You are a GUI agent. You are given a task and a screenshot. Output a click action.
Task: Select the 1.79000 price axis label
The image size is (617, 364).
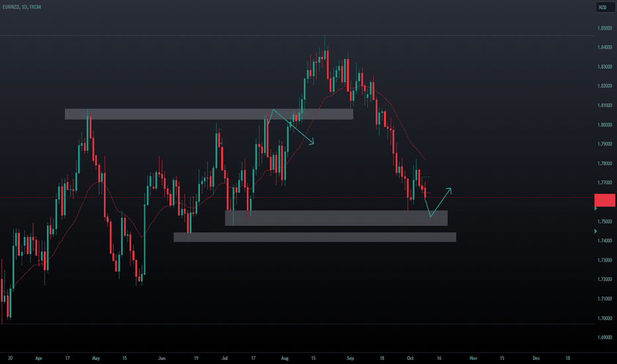coord(605,144)
